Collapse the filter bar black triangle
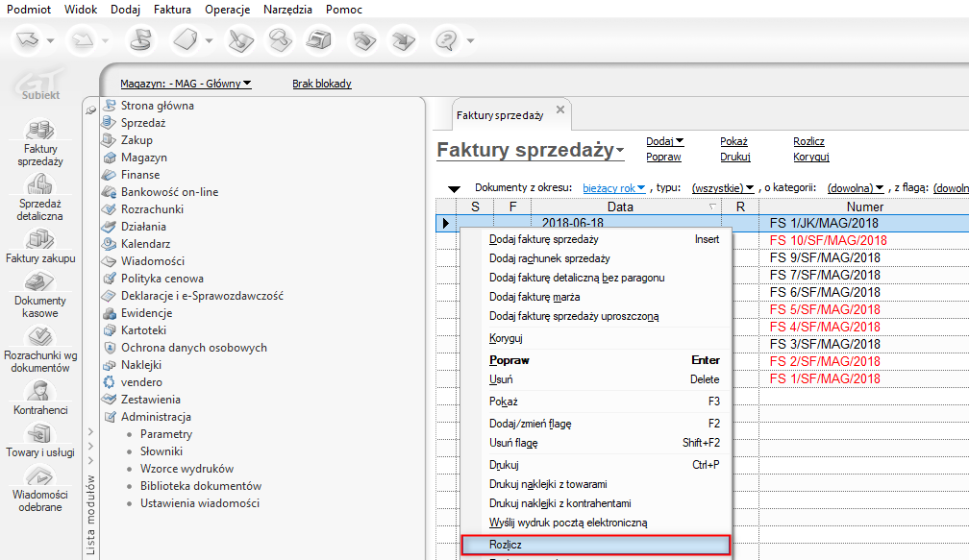The image size is (969, 560). [454, 189]
